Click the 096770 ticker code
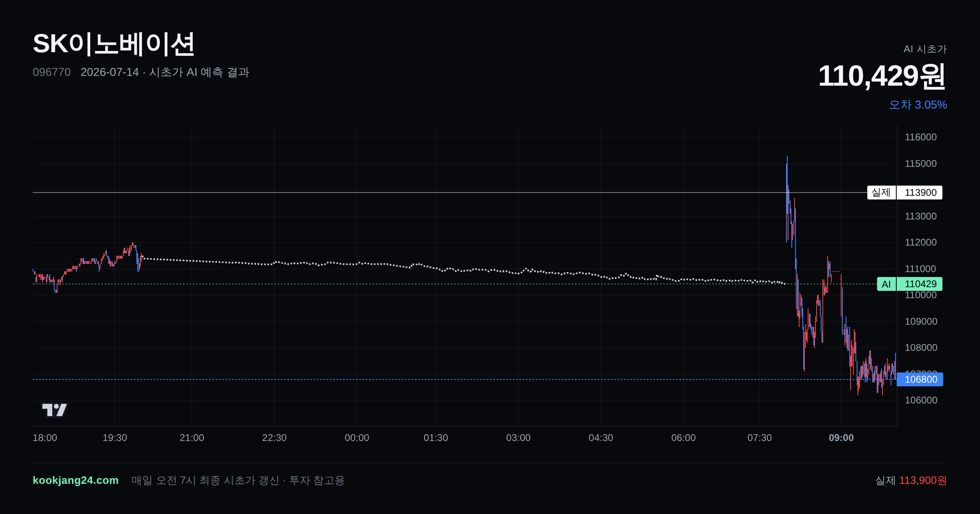The image size is (980, 514). [51, 72]
